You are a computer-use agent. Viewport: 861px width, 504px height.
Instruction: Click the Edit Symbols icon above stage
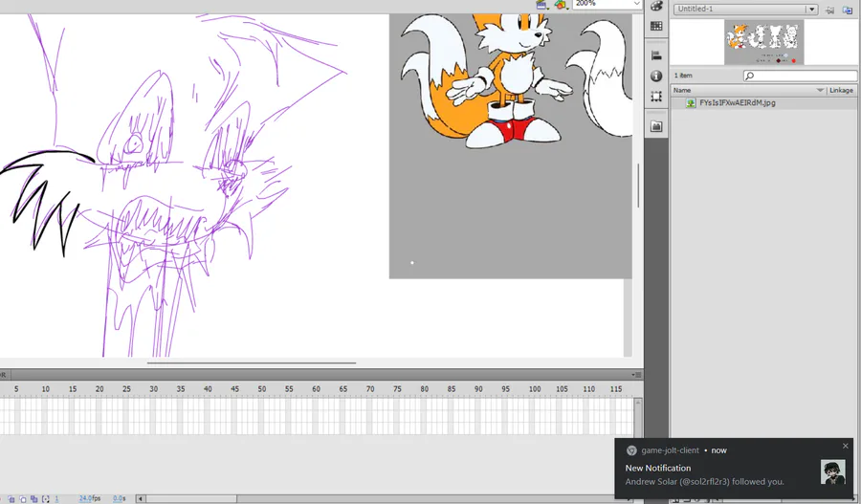[561, 5]
